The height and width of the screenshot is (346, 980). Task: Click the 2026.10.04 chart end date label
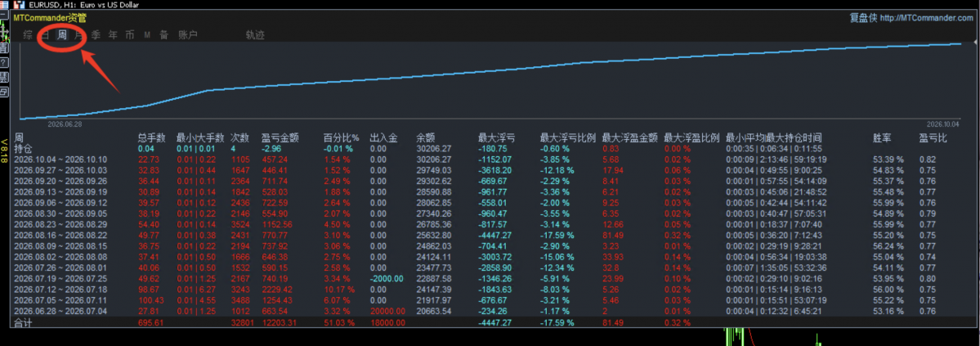[942, 124]
